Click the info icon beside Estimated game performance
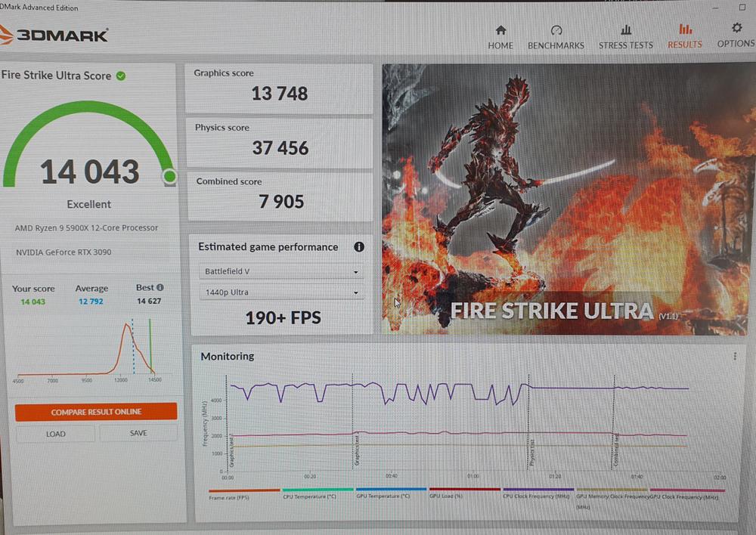The image size is (756, 535). click(x=359, y=247)
